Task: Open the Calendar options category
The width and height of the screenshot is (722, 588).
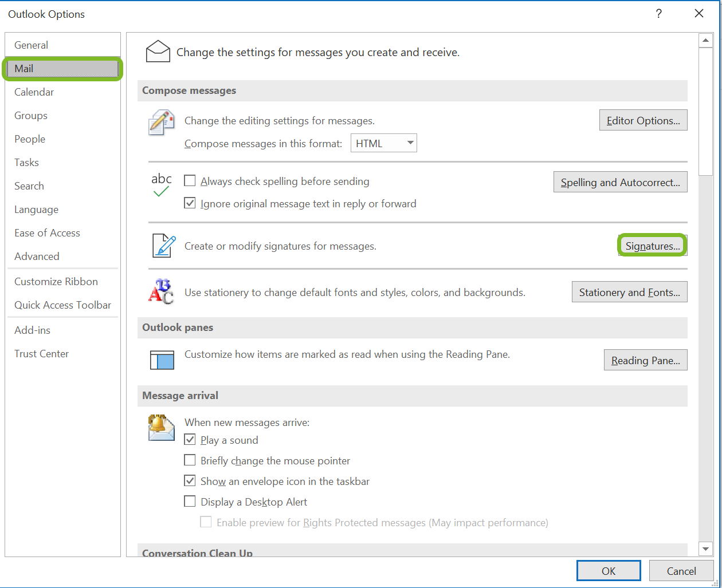Action: pyautogui.click(x=62, y=92)
